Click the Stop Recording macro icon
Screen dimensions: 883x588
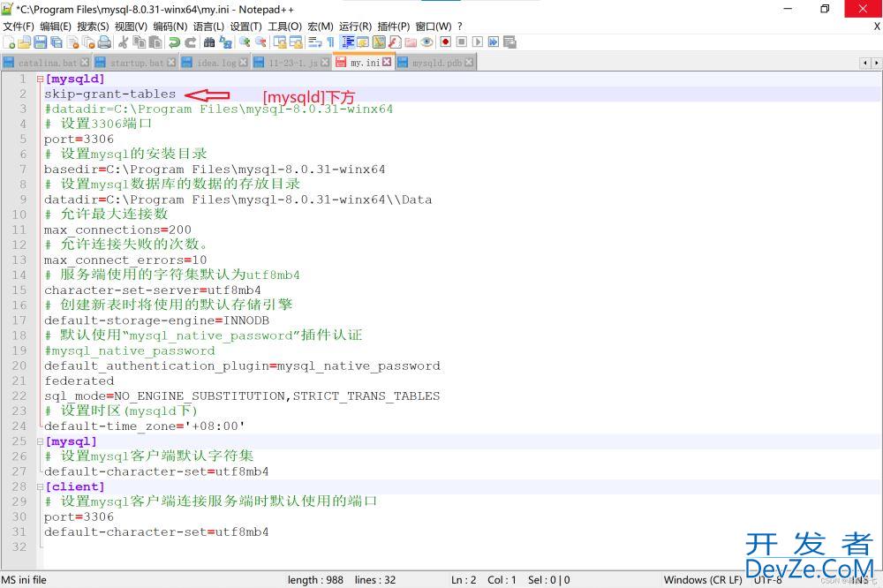pos(462,42)
